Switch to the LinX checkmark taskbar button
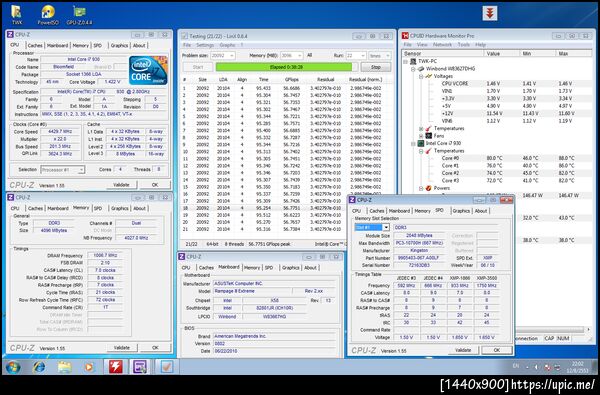 pyautogui.click(x=166, y=367)
